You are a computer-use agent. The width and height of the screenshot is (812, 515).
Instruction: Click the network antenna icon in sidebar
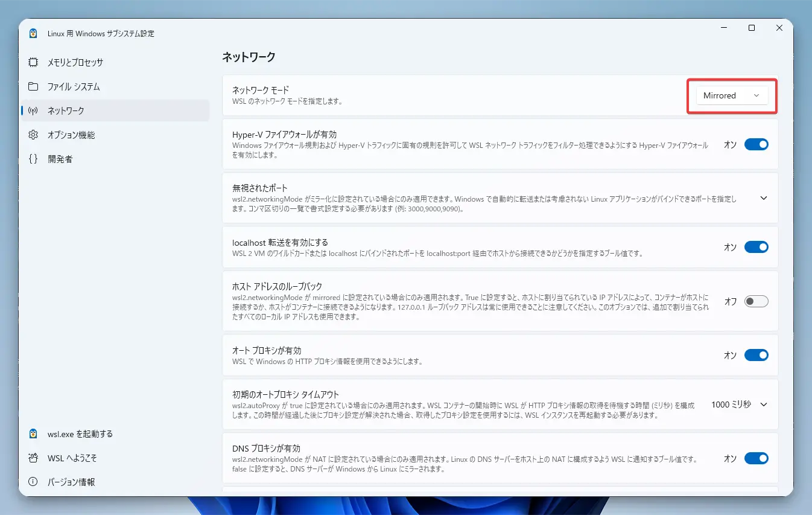tap(33, 110)
